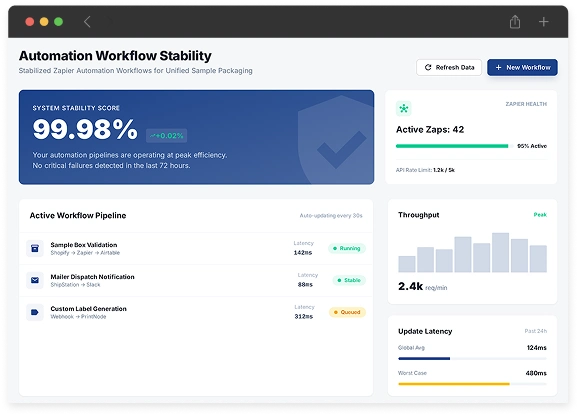Click the Worst Case latency bar

pos(472,384)
